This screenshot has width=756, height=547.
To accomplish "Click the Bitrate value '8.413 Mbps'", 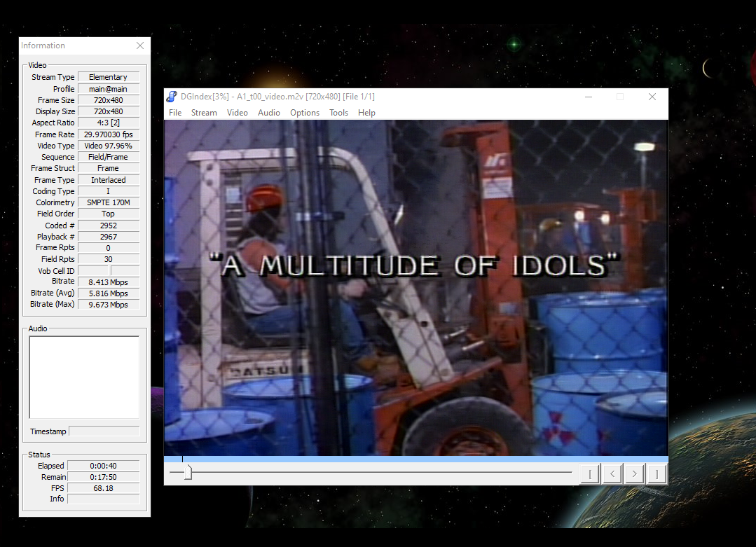I will 109,282.
